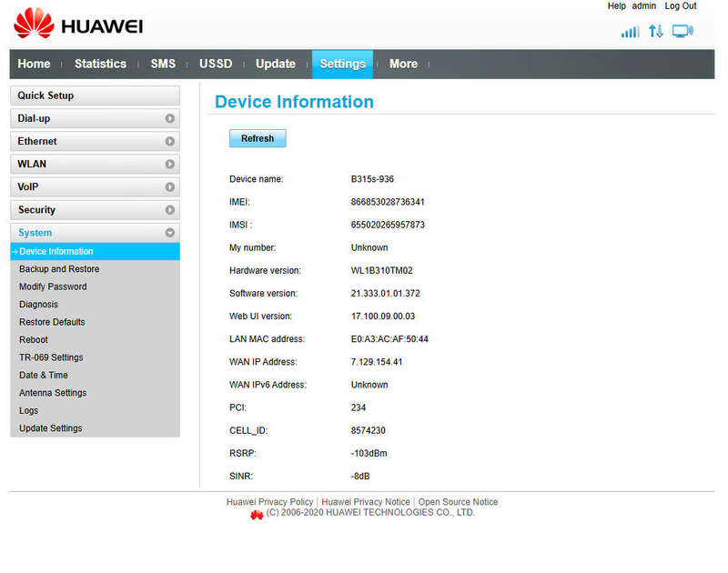Click Web UI version 17.100.09.00.03
The height and width of the screenshot is (573, 728).
point(383,316)
